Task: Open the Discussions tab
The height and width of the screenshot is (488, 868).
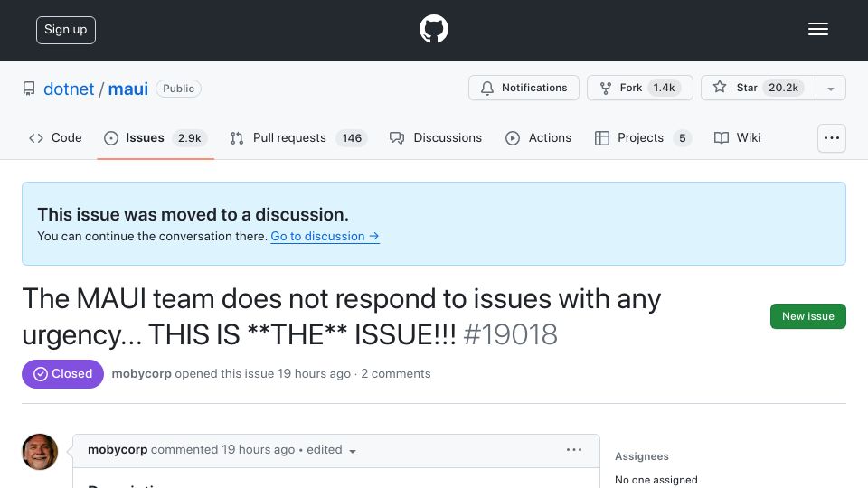Action: tap(436, 137)
